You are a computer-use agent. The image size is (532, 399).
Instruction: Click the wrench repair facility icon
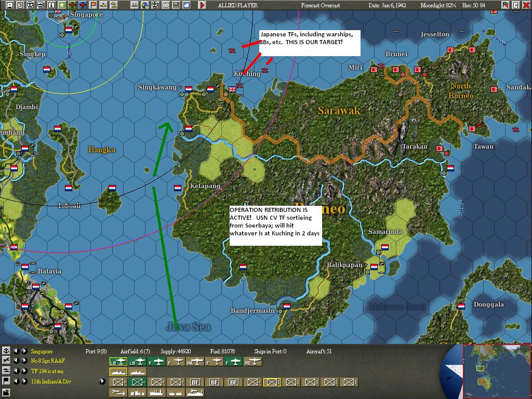click(x=118, y=393)
